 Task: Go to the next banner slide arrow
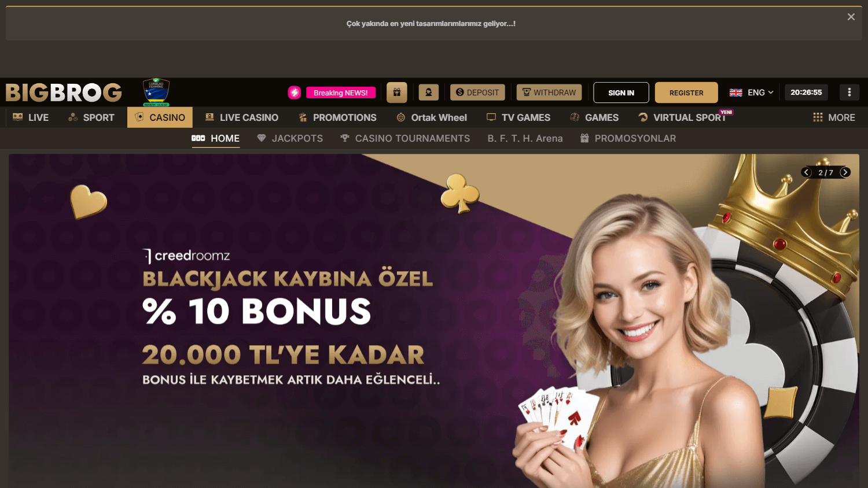coord(845,172)
